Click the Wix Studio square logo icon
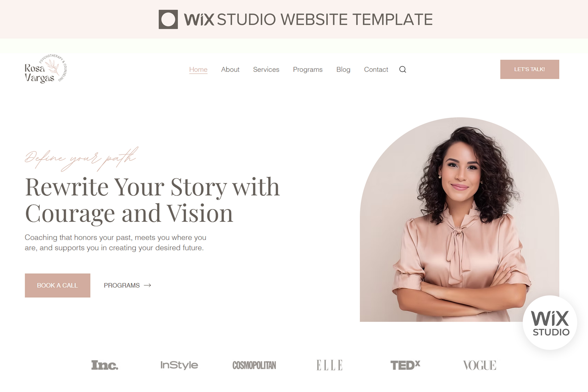 [x=168, y=19]
